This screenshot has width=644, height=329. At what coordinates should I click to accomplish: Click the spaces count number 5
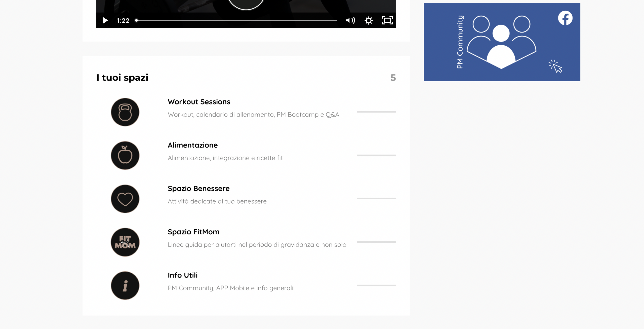(x=393, y=78)
